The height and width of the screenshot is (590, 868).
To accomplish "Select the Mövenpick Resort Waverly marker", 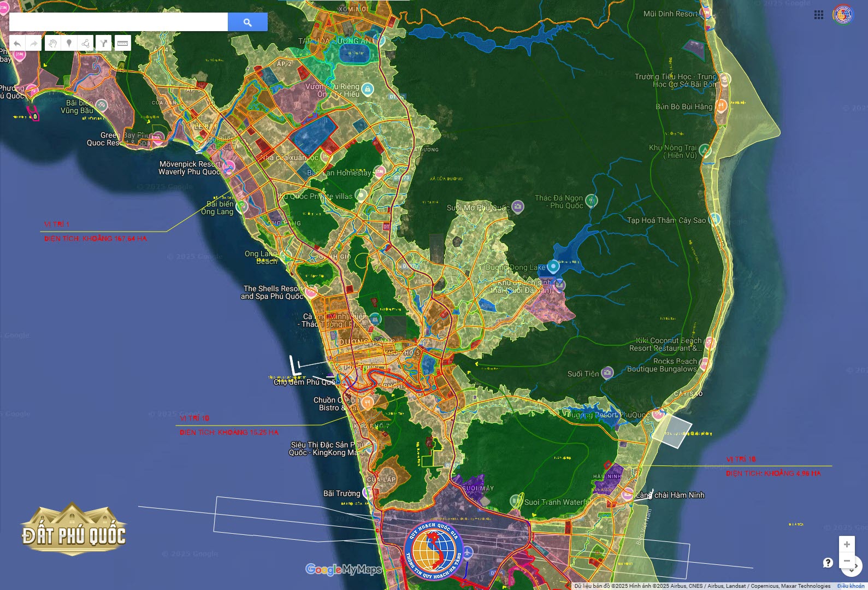I will pyautogui.click(x=229, y=167).
